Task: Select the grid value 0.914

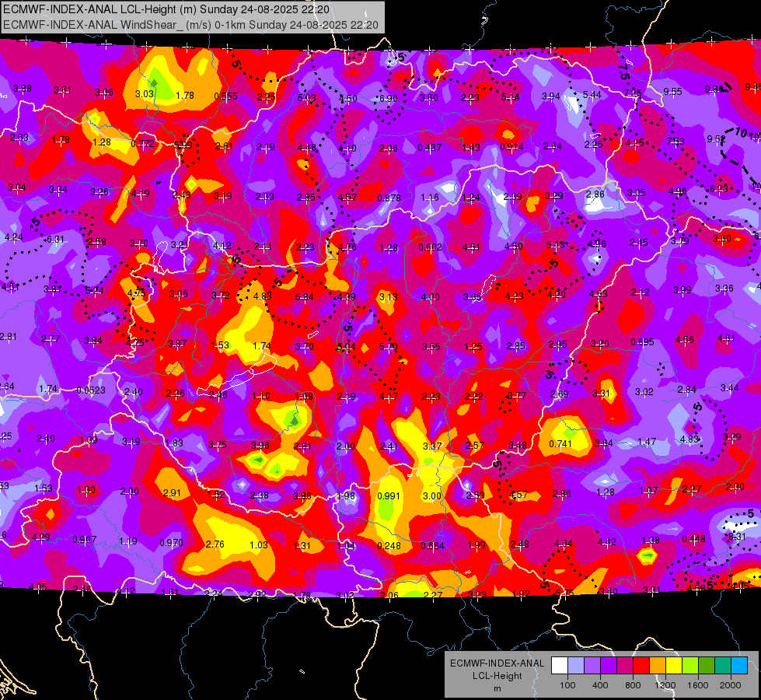Action: 511,147
